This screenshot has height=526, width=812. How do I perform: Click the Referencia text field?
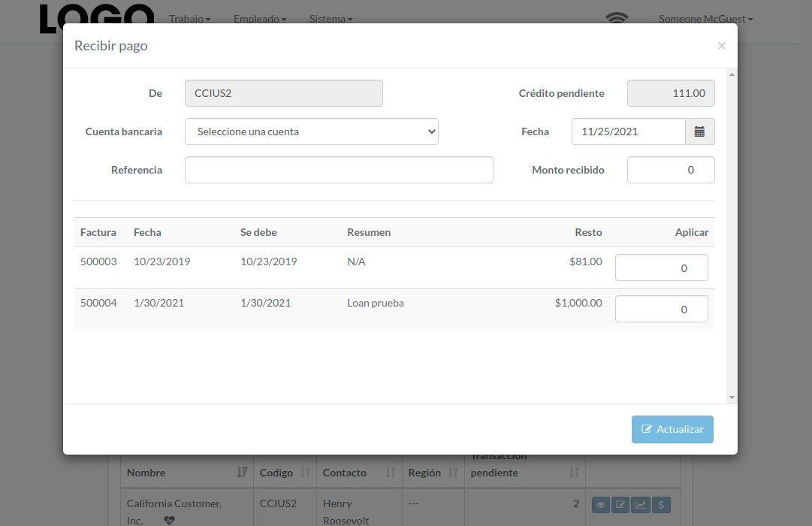point(339,170)
